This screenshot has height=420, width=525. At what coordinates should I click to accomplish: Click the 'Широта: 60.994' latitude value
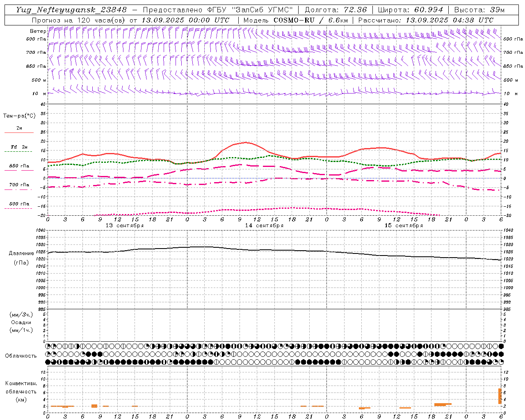point(411,10)
